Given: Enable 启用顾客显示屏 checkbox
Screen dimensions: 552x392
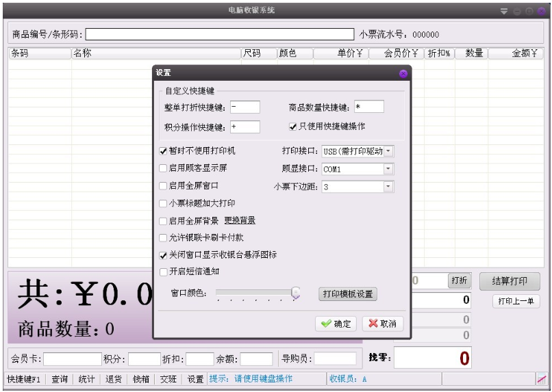Looking at the screenshot, I should click(163, 168).
